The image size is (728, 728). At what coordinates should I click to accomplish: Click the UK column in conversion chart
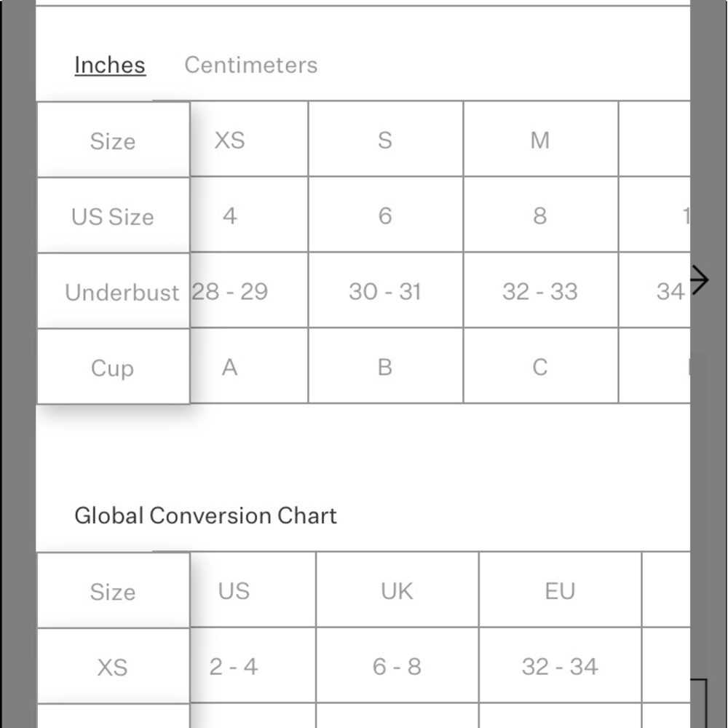397,590
